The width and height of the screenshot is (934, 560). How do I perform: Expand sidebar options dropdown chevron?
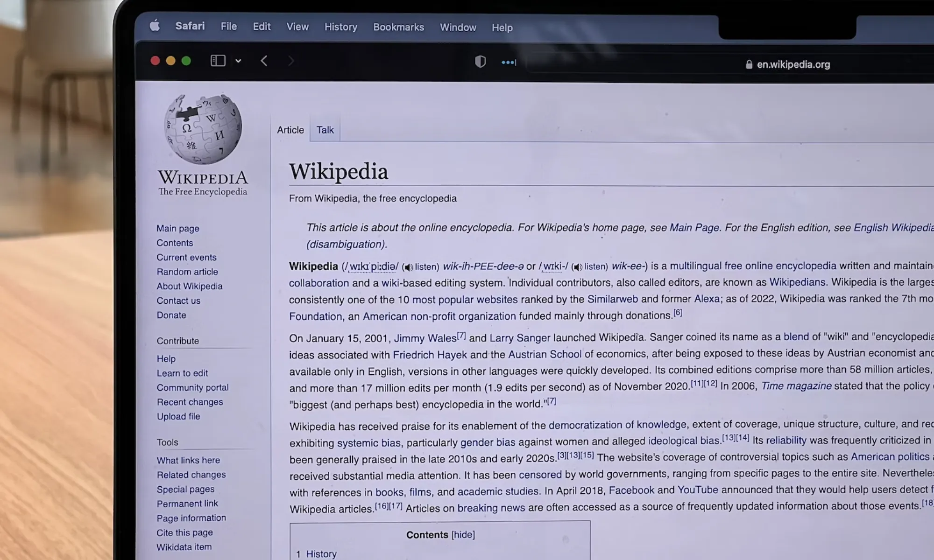pyautogui.click(x=238, y=61)
